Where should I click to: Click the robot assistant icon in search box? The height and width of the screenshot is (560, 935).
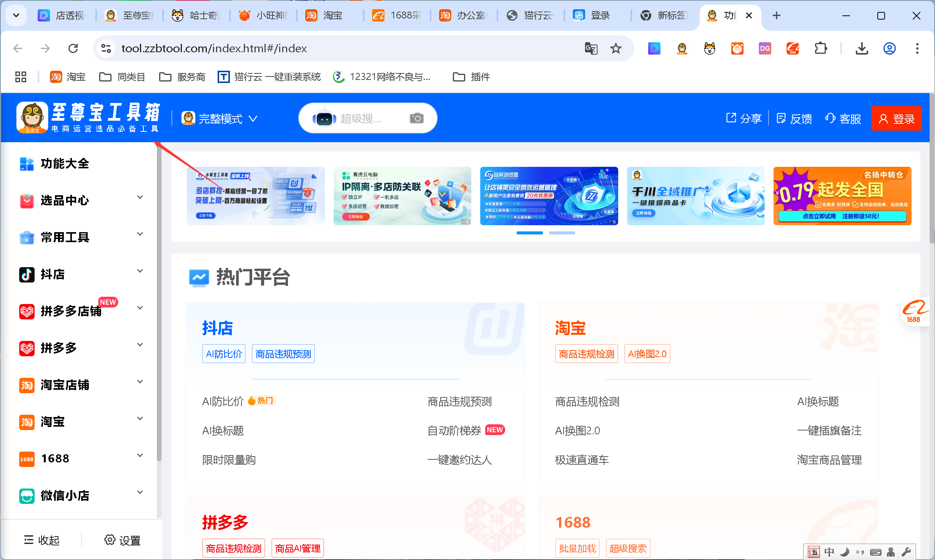coord(324,118)
